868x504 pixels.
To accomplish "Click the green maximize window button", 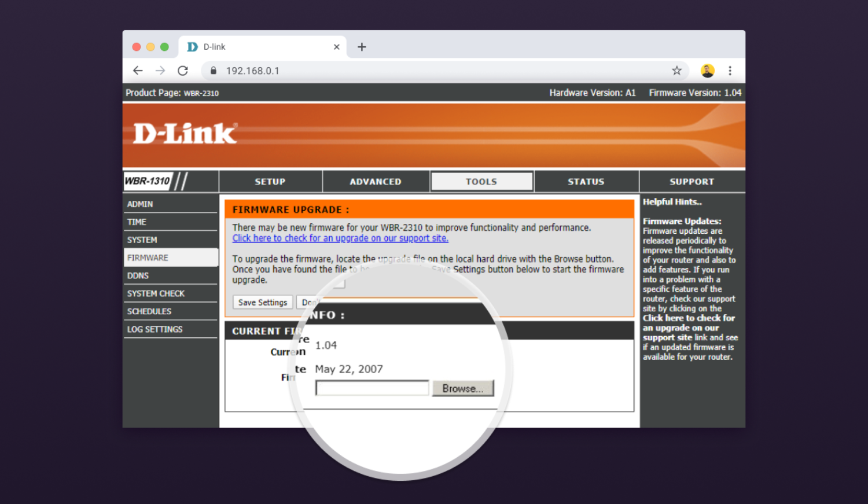I will point(164,47).
